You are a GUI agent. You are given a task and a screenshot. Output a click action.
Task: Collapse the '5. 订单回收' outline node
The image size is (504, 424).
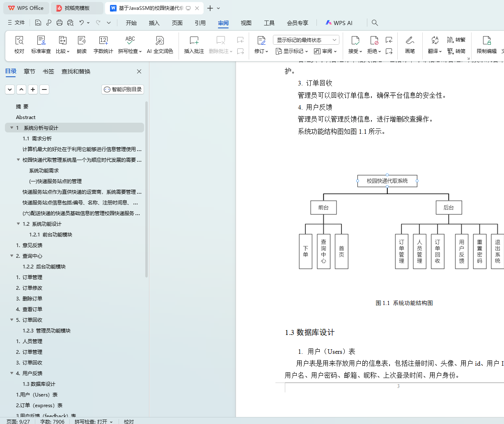point(11,320)
